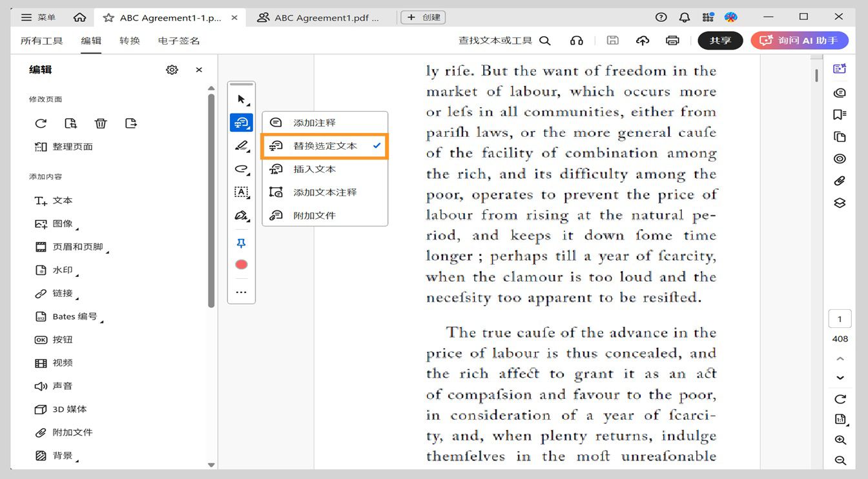Open the notifications bell
This screenshot has width=868, height=479.
685,17
